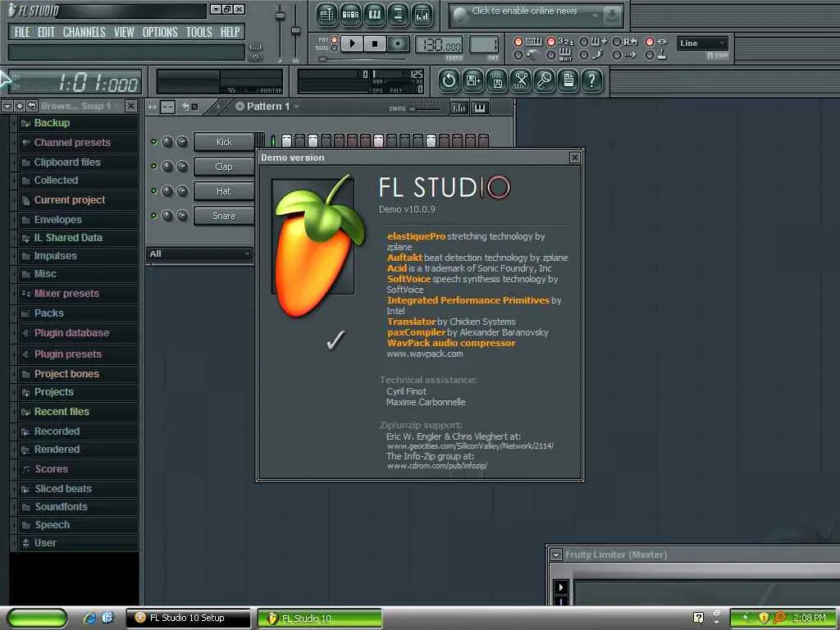Show the Browser view icon

[x=398, y=15]
